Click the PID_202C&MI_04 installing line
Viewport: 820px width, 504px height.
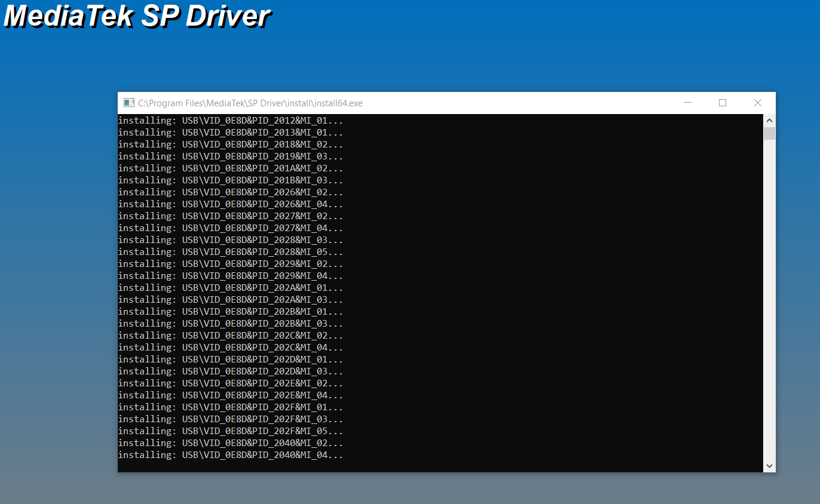tap(231, 348)
